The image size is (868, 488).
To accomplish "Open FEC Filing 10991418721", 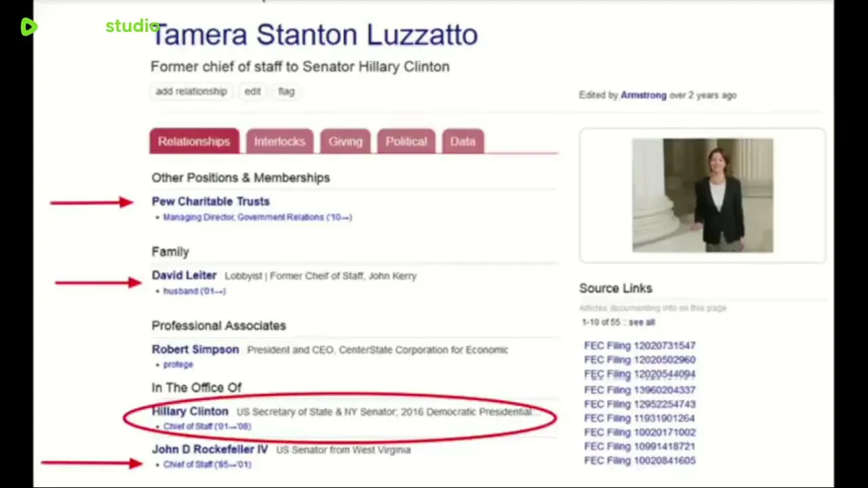I will coord(639,447).
